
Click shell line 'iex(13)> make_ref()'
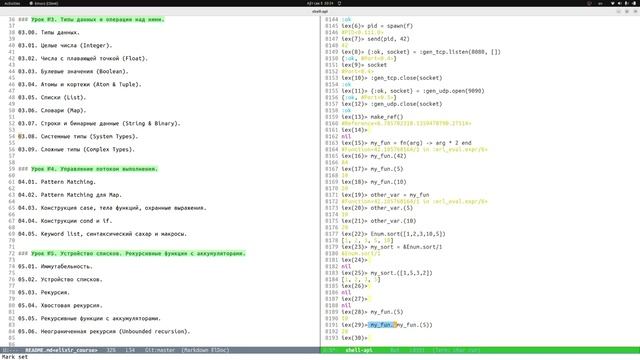372,117
